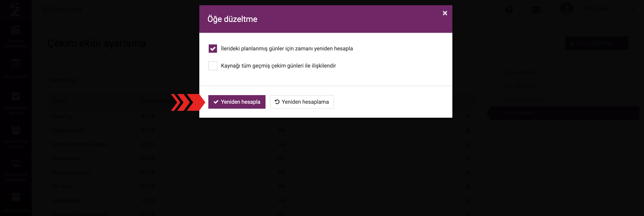
Task: Open Prodüksiyon raporları in sidebar
Action: 16,103
